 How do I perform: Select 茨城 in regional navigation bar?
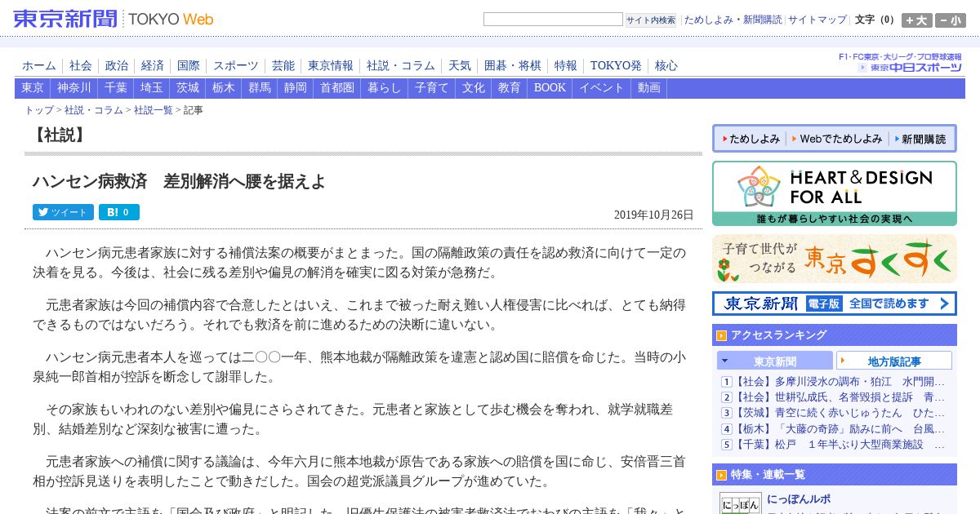(x=188, y=88)
